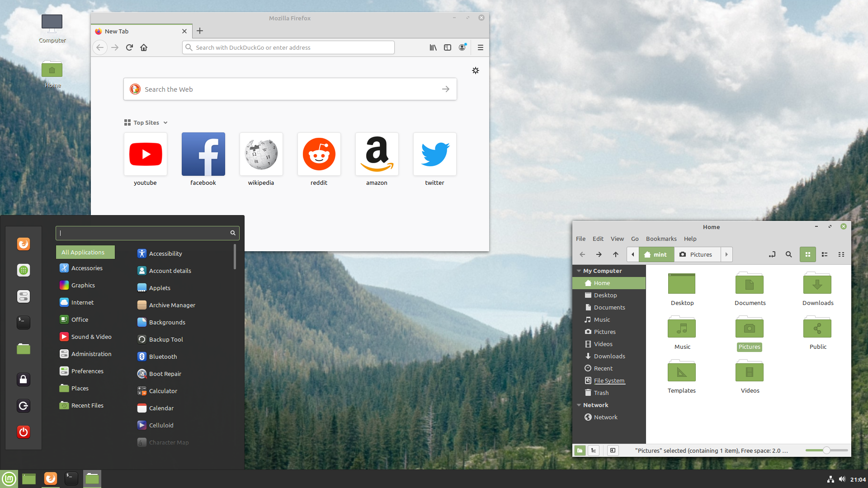868x488 pixels.
Task: Switch file manager to compact view
Action: tap(841, 254)
